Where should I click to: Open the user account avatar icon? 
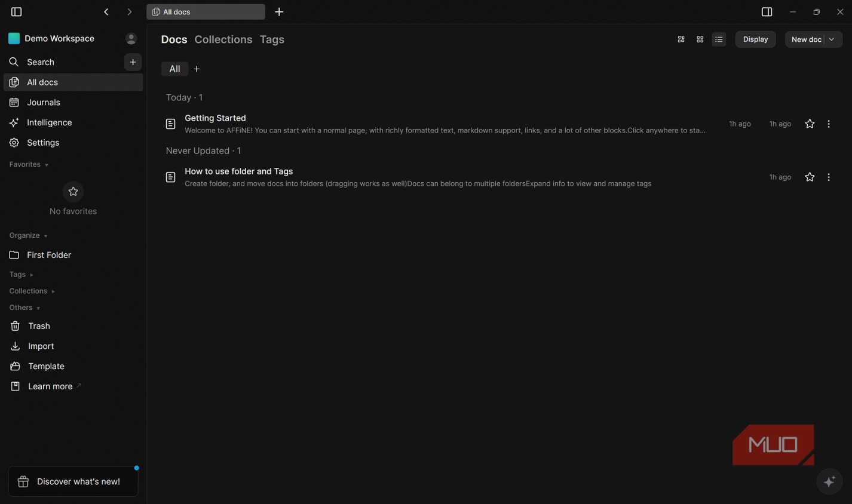pos(131,39)
